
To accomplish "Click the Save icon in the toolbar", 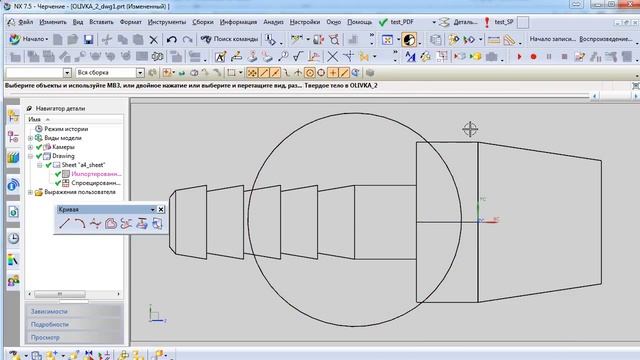I will pos(88,39).
